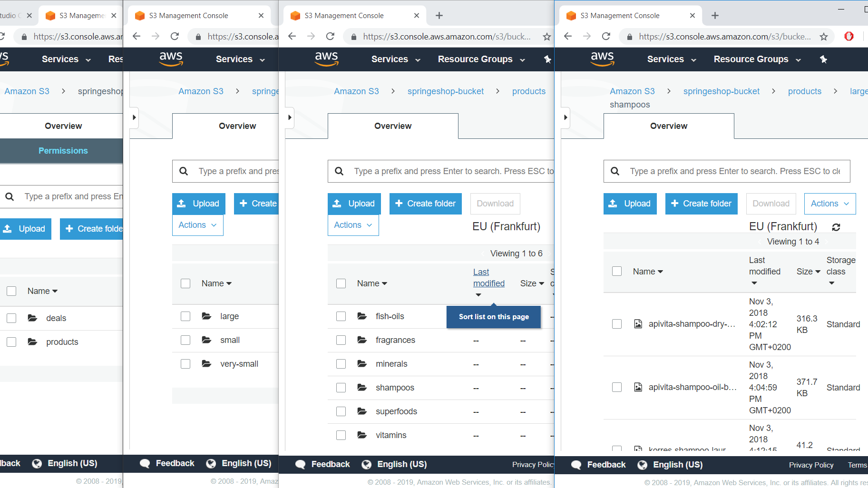Image resolution: width=868 pixels, height=488 pixels.
Task: Expand Services menu in the rightmost window
Action: pyautogui.click(x=672, y=59)
